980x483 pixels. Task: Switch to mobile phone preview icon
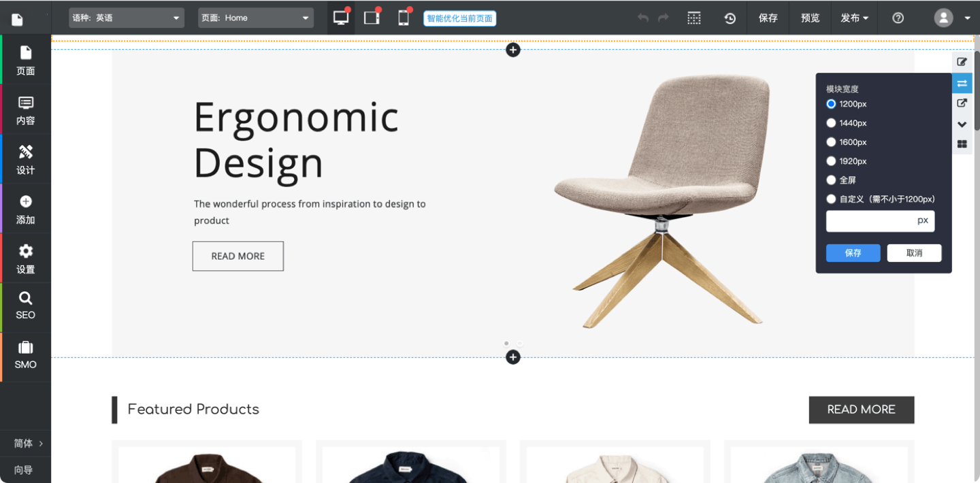(x=404, y=18)
